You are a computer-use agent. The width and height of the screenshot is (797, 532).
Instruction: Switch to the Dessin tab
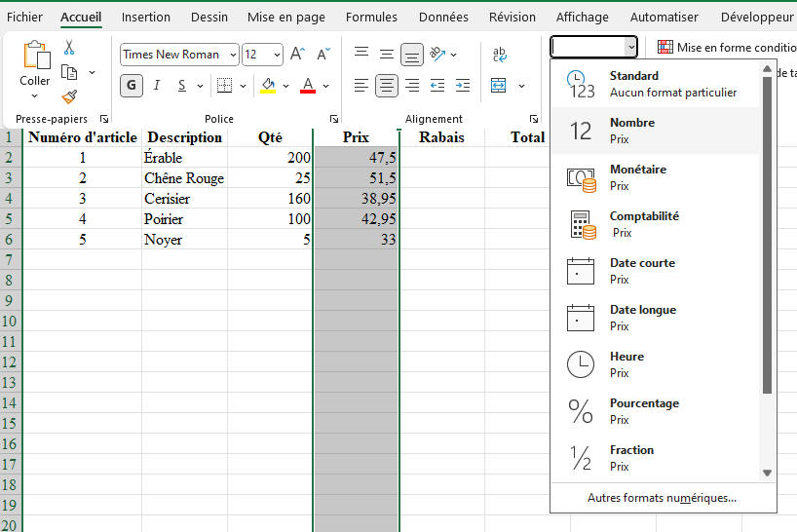(209, 17)
